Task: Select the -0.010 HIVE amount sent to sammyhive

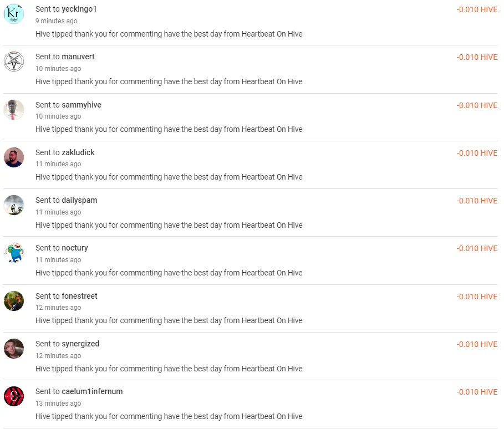Action: (477, 105)
